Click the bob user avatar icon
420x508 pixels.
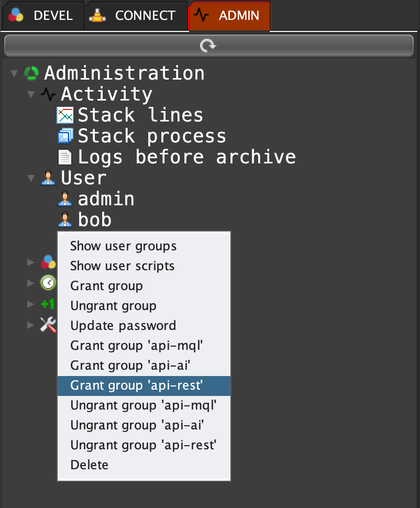tap(65, 220)
